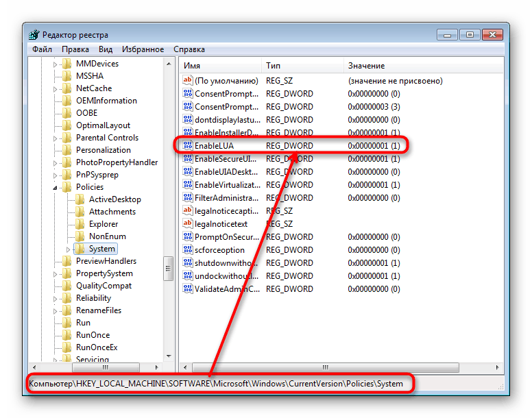Select the Servicing tree item
The height and width of the screenshot is (418, 532).
tap(93, 359)
